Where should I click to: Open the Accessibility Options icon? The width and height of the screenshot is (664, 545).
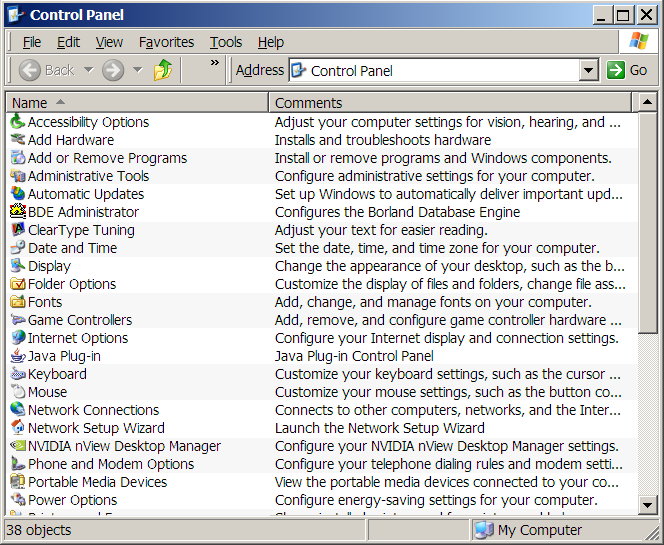18,122
